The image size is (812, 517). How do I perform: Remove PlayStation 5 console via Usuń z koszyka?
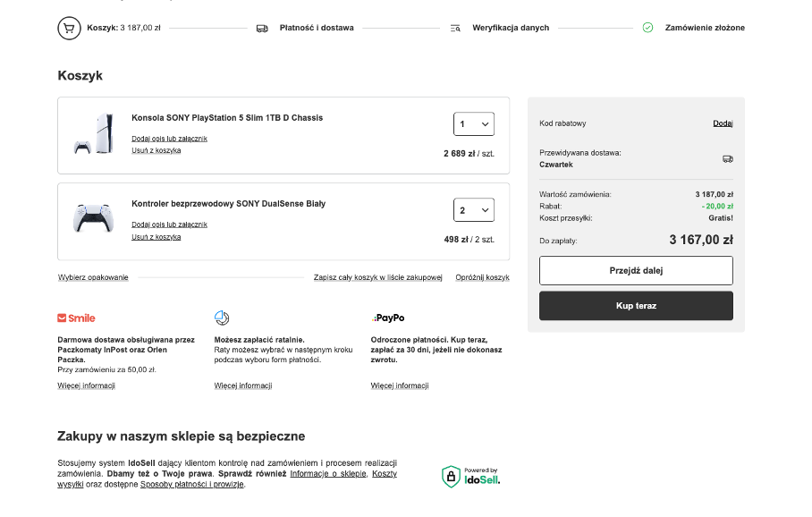click(x=156, y=150)
